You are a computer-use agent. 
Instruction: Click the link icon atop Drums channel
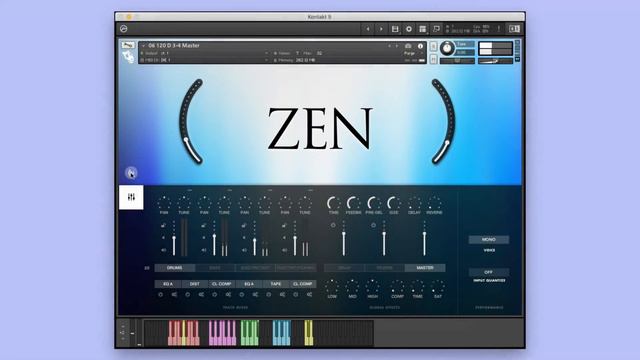(x=163, y=225)
